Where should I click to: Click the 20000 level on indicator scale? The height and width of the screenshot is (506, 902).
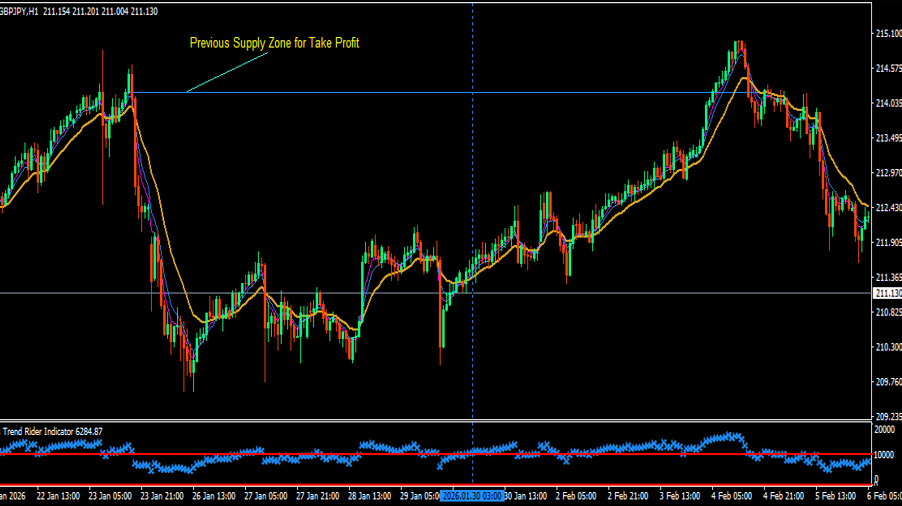click(886, 429)
